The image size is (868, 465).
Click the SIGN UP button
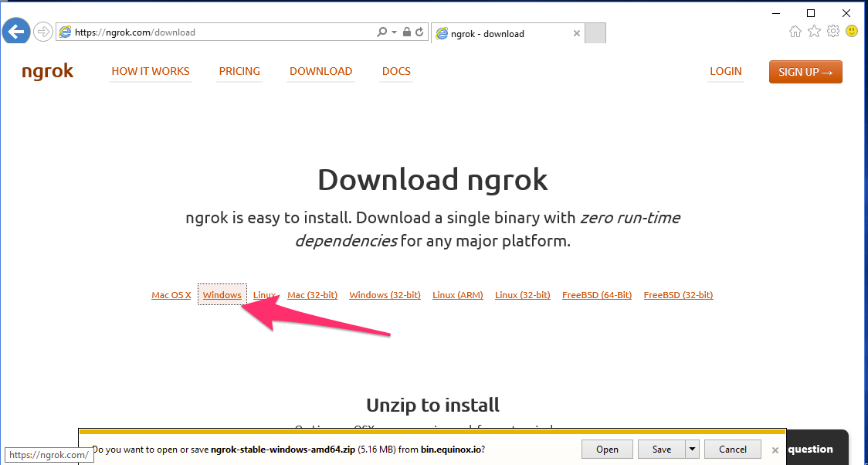805,72
